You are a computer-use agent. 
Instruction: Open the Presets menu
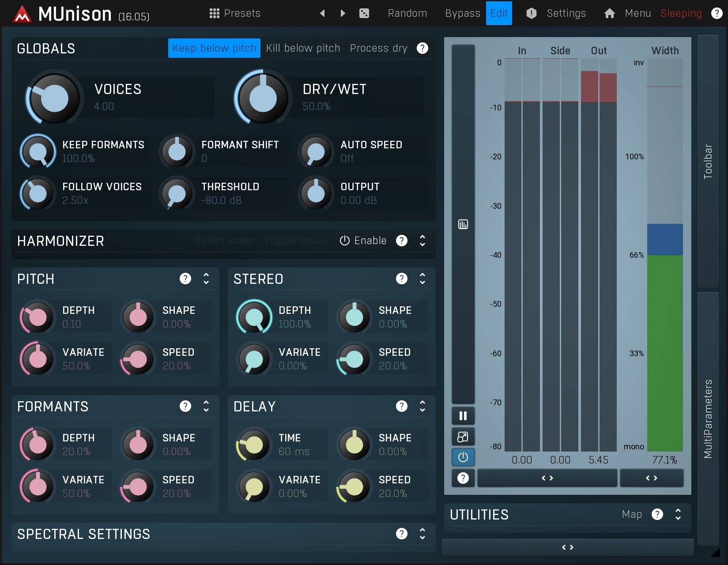[x=242, y=13]
